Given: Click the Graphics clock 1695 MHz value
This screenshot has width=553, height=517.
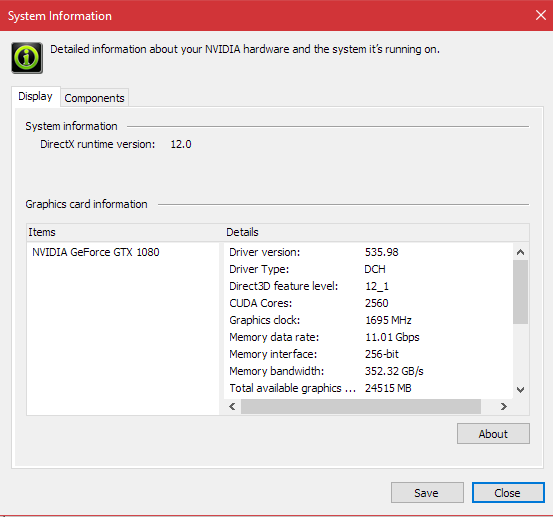Looking at the screenshot, I should click(x=388, y=320).
